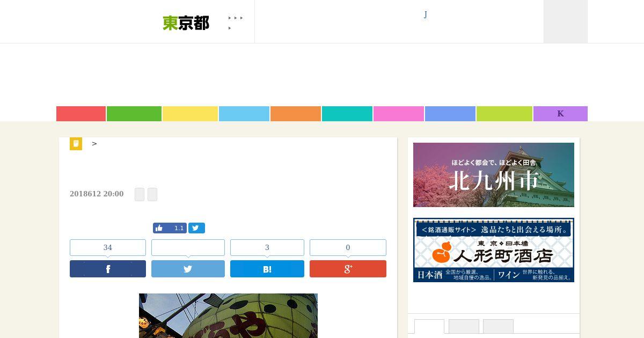Select the lime-green navigation tab
The height and width of the screenshot is (338, 644).
pyautogui.click(x=504, y=114)
